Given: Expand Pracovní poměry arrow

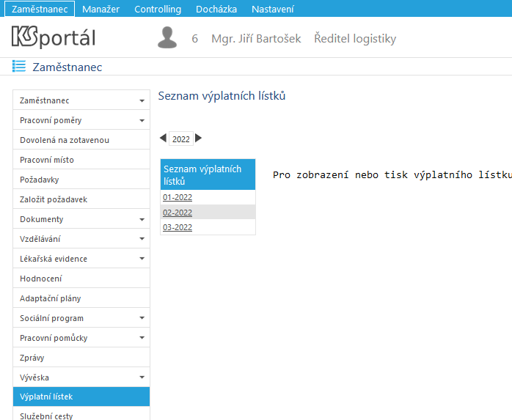Looking at the screenshot, I should click(x=142, y=121).
